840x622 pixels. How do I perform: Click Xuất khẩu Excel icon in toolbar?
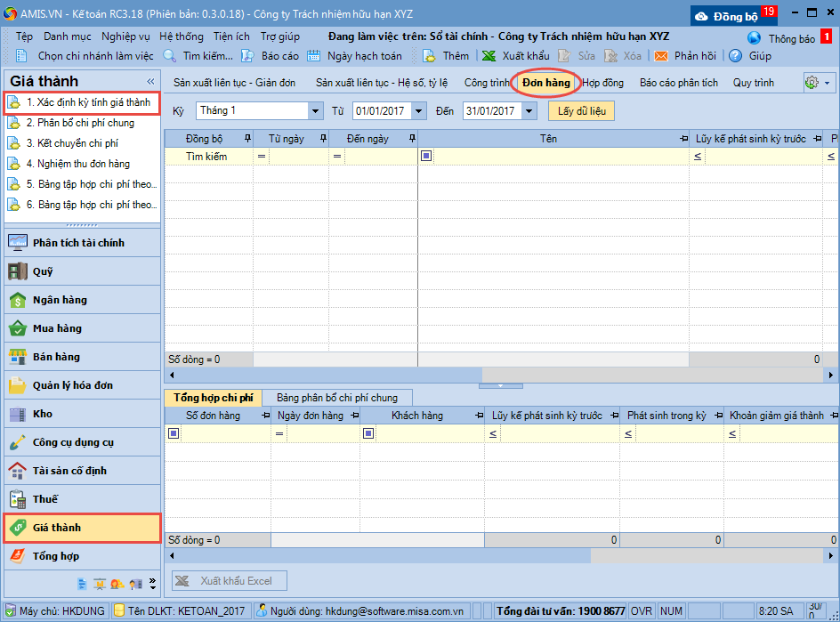pyautogui.click(x=489, y=56)
